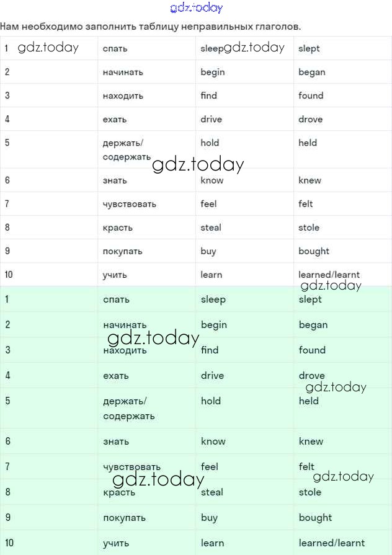Click "begin" in the white upper table
Image resolution: width=392 pixels, height=555 pixels.
[212, 72]
